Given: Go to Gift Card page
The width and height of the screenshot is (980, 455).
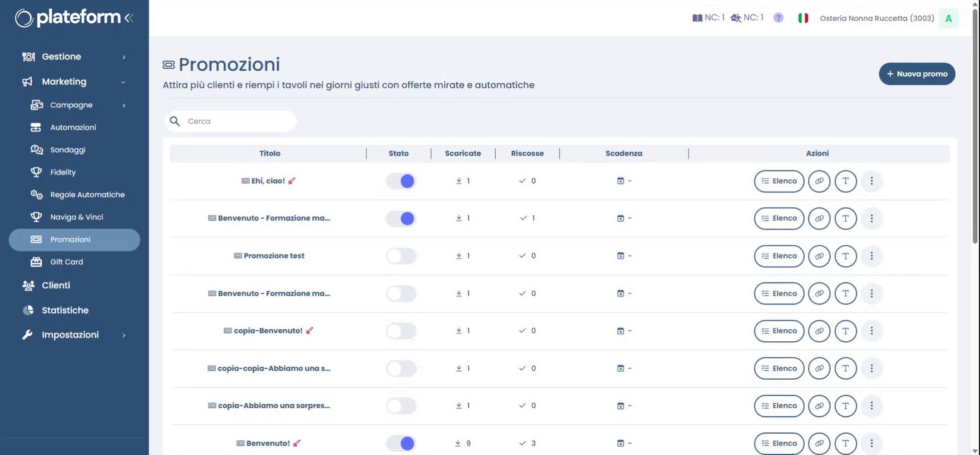Looking at the screenshot, I should [66, 262].
